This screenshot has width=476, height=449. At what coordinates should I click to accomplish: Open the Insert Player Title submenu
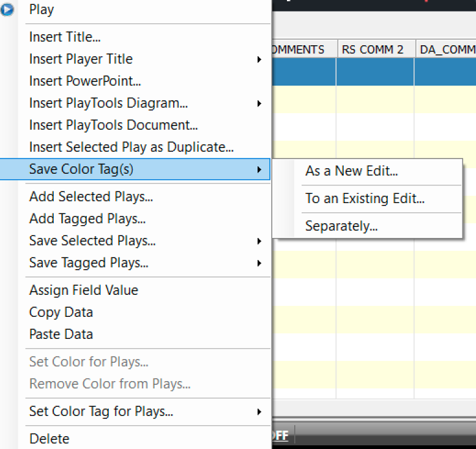81,59
